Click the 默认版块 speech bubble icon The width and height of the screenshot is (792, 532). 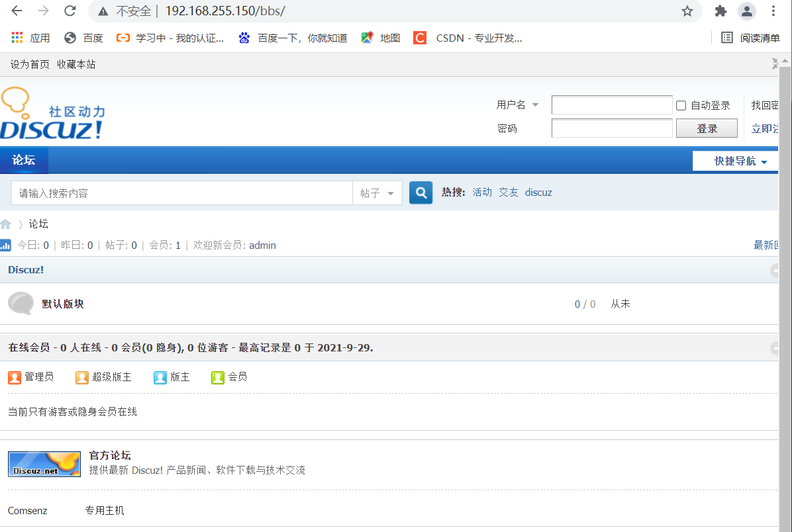click(x=21, y=303)
